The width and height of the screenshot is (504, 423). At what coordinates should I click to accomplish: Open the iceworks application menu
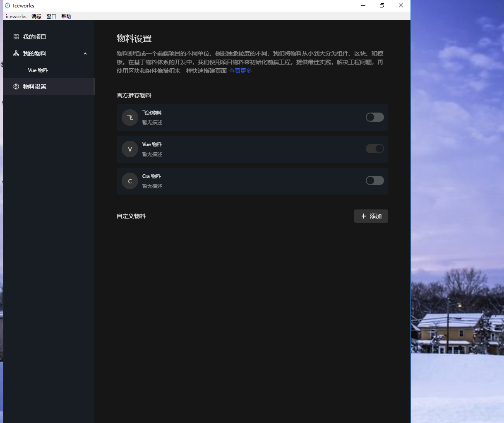[15, 16]
